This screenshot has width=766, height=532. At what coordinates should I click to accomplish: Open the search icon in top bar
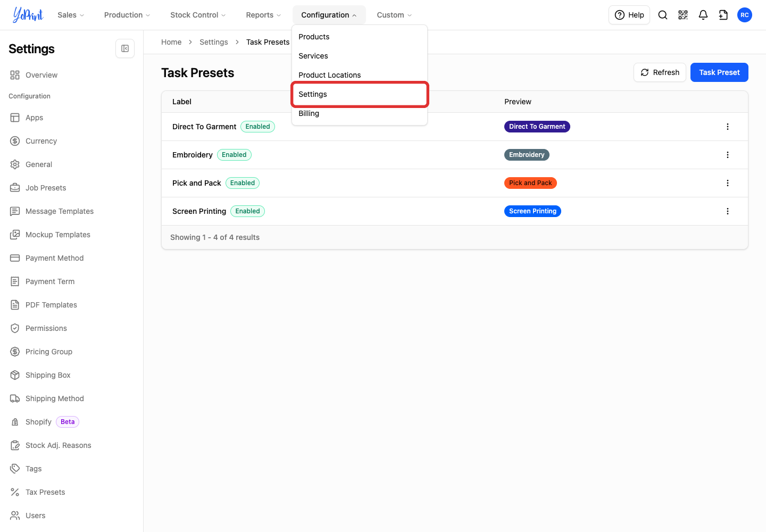coord(663,15)
